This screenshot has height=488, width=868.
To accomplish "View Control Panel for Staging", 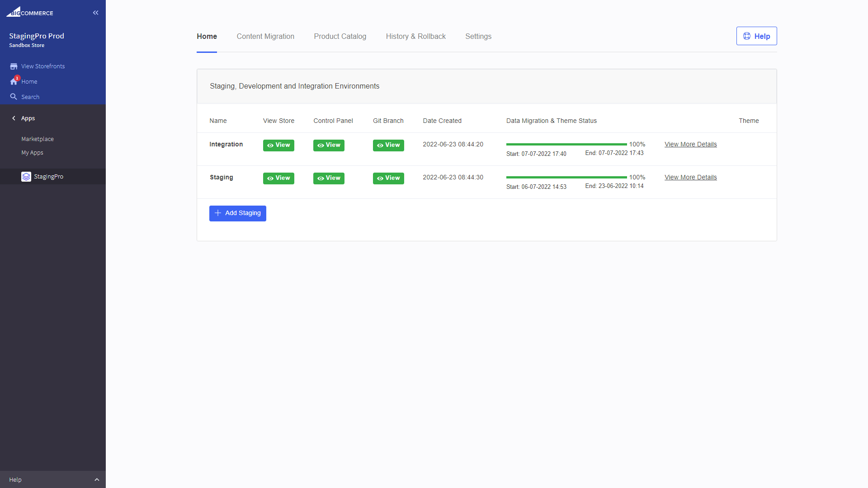I will click(329, 178).
